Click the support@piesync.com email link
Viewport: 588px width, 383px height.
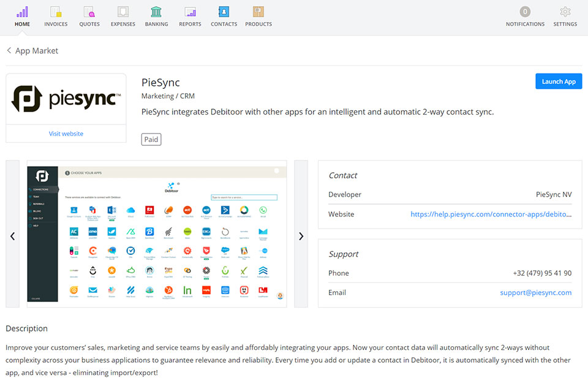(x=535, y=292)
